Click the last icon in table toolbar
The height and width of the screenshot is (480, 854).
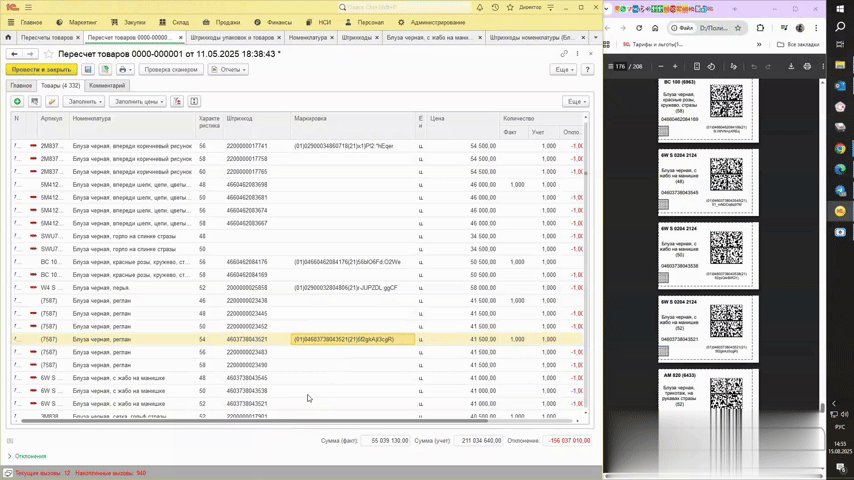point(194,101)
